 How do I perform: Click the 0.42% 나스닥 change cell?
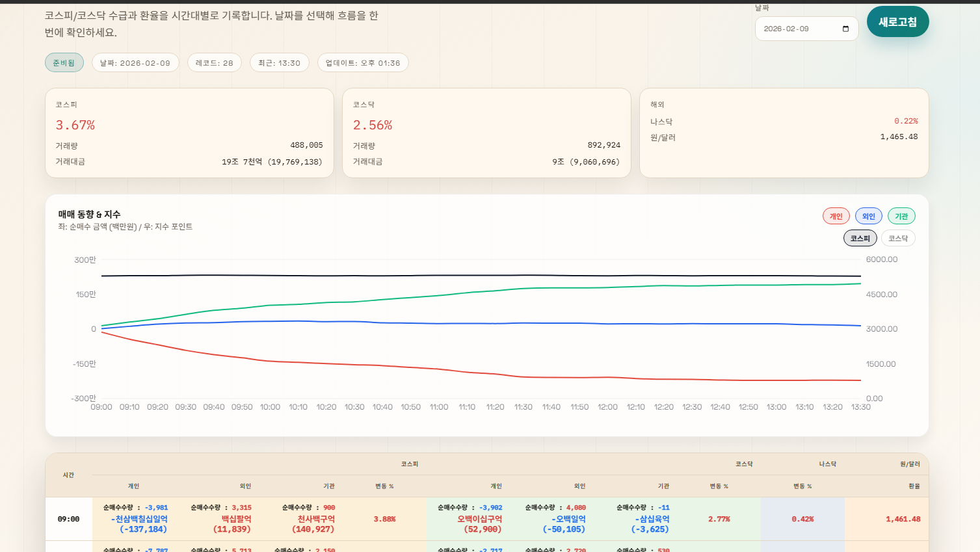coord(802,519)
